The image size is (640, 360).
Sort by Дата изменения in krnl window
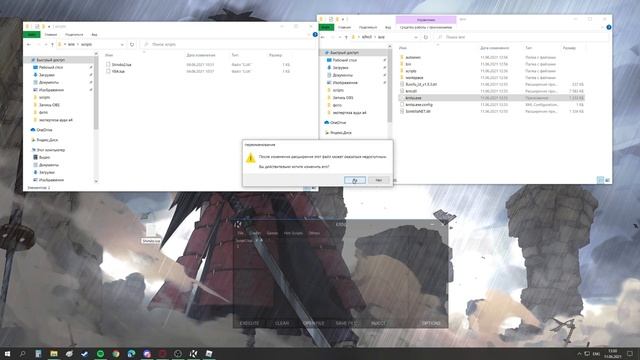pos(494,48)
